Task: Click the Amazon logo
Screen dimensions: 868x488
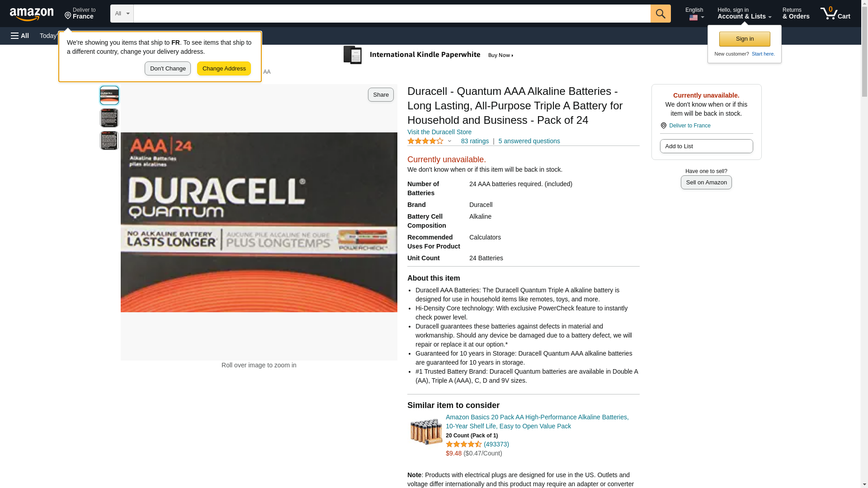Action: (x=32, y=14)
